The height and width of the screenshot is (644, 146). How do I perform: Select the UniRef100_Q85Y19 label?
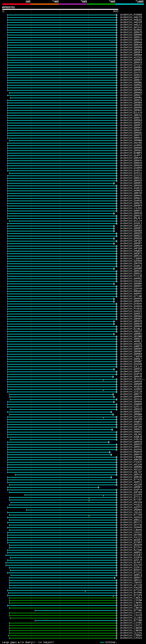click(x=131, y=475)
